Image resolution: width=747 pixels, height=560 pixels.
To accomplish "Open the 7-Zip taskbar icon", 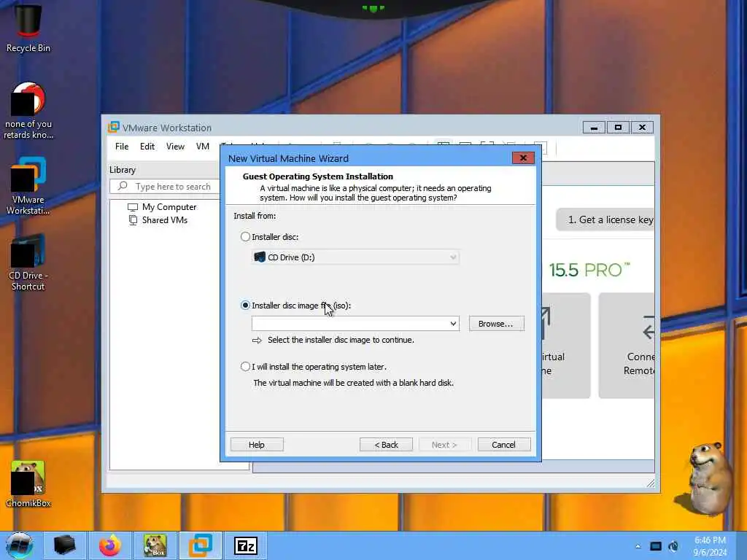I will pos(246,545).
